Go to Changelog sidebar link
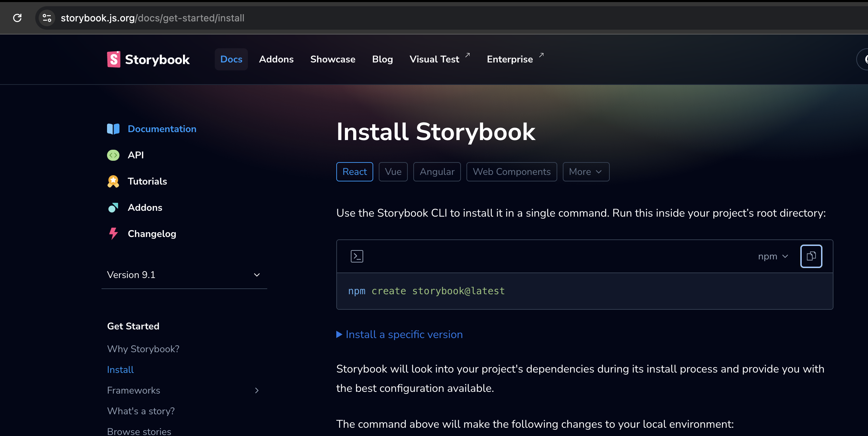Viewport: 868px width, 436px height. coord(152,234)
